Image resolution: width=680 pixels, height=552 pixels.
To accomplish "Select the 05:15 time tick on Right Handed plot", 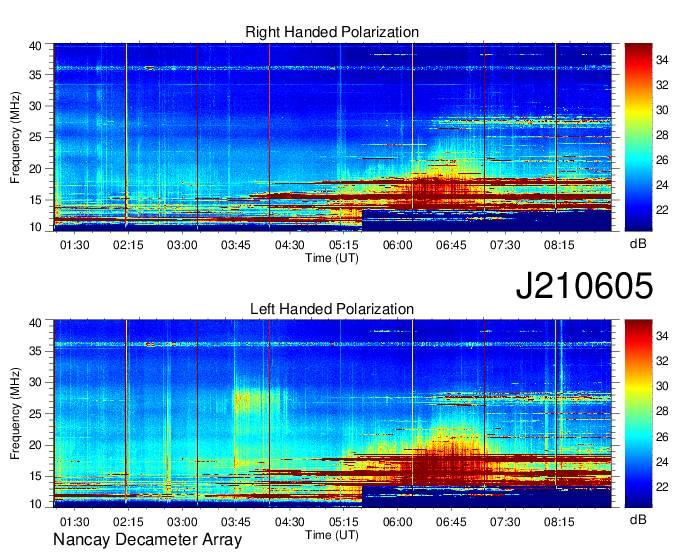I will pos(343,245).
